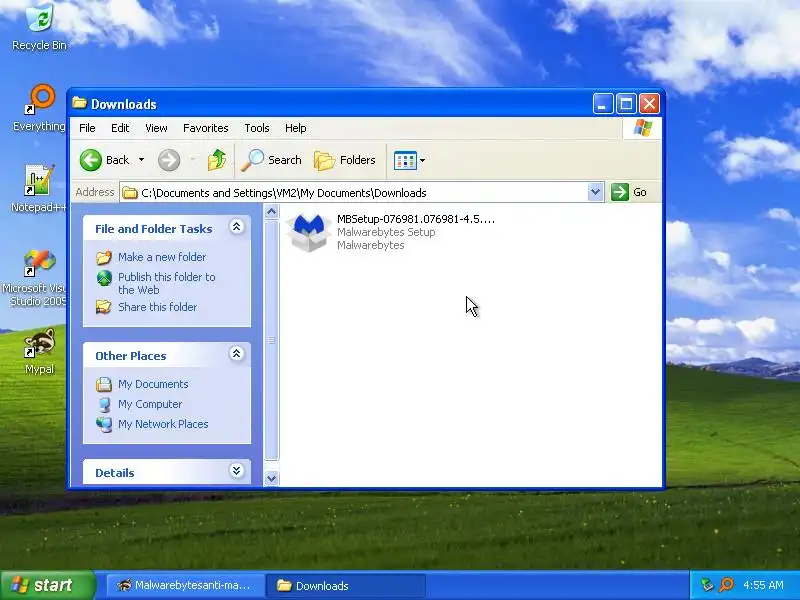The image size is (800, 600).
Task: Go to My Computer link
Action: [150, 404]
